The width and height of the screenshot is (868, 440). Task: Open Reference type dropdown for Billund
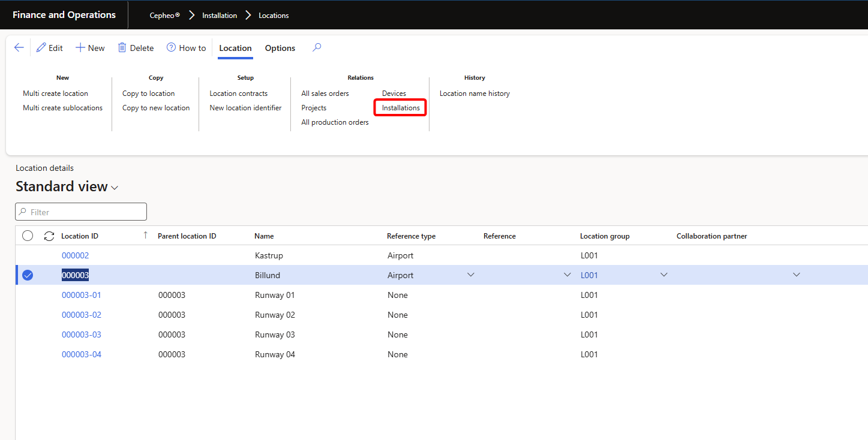click(471, 275)
